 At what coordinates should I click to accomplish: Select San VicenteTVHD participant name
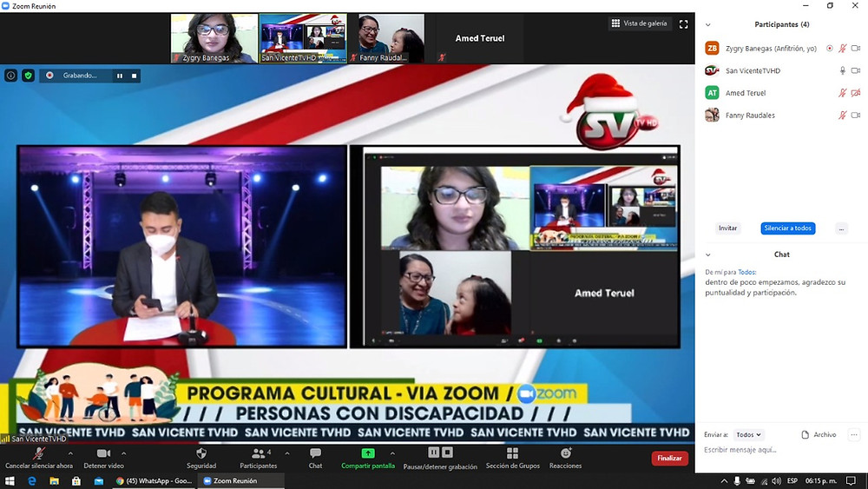tap(753, 71)
